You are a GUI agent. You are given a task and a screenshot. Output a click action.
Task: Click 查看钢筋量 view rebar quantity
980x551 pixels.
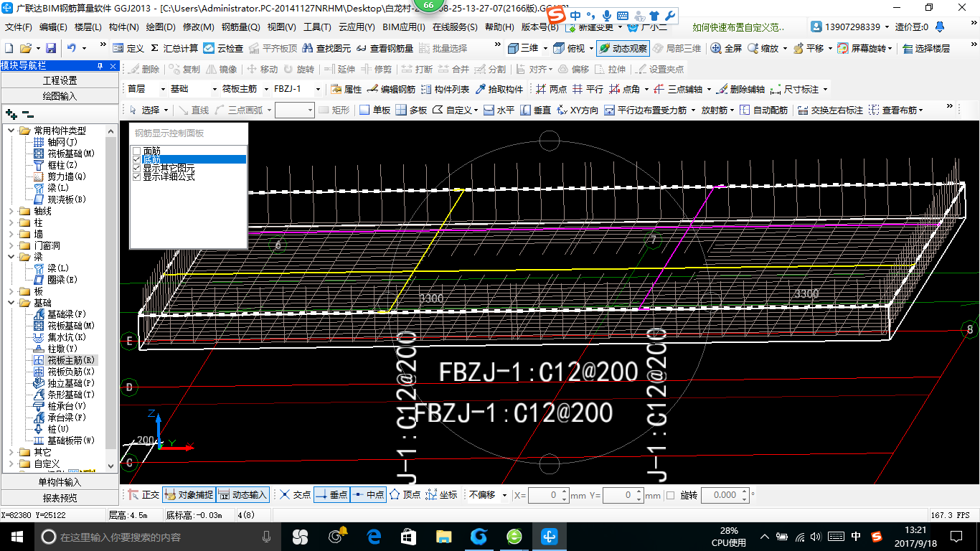pyautogui.click(x=385, y=48)
